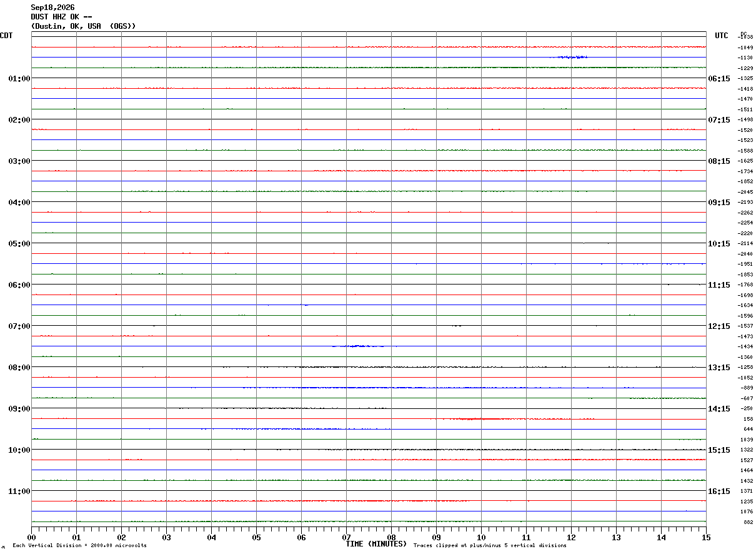Click the 16:15 UTC time label
Image resolution: width=756 pixels, height=554 pixels.
point(719,491)
